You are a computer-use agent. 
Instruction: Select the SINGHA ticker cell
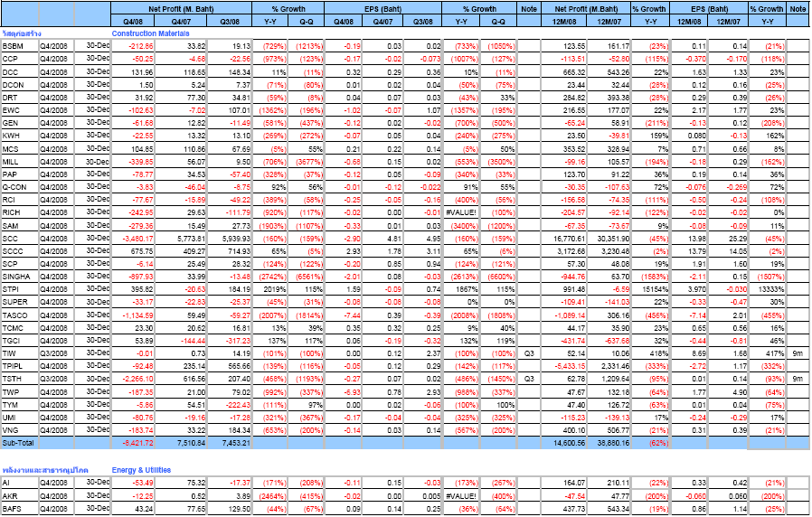click(x=20, y=277)
